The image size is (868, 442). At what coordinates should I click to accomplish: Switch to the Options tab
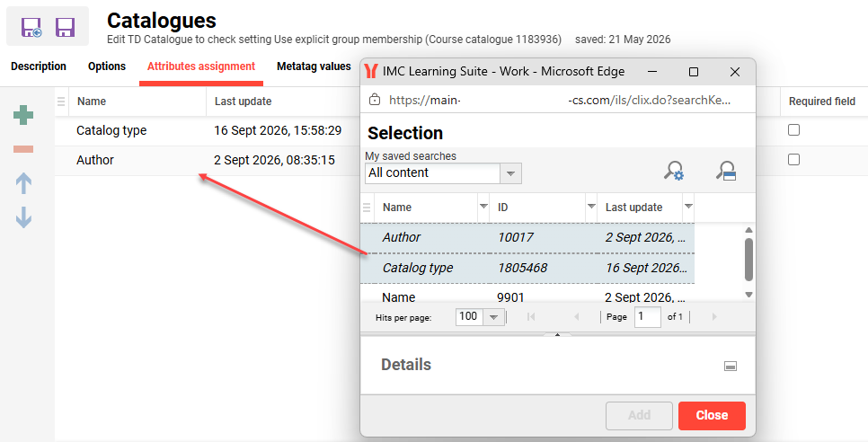(x=107, y=66)
